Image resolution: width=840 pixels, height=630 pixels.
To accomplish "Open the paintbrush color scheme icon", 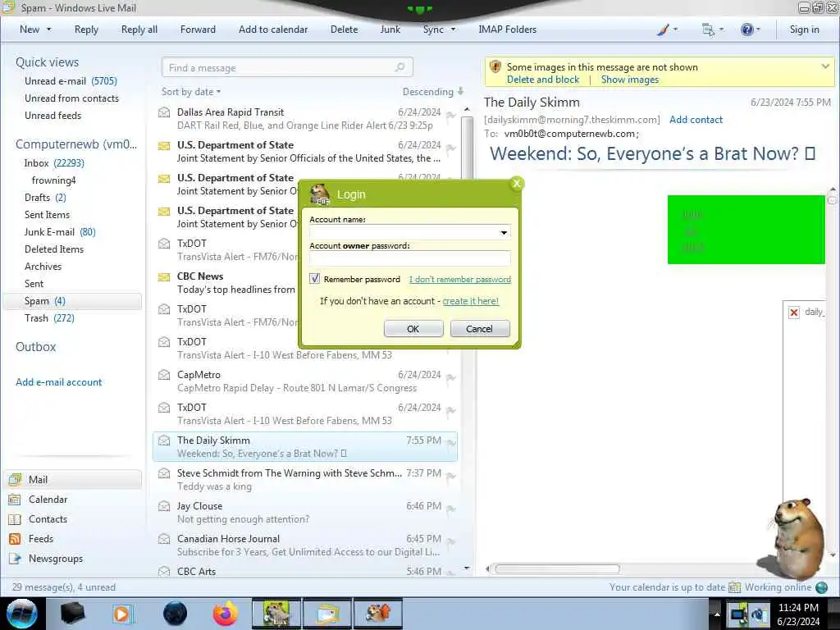I will point(663,30).
